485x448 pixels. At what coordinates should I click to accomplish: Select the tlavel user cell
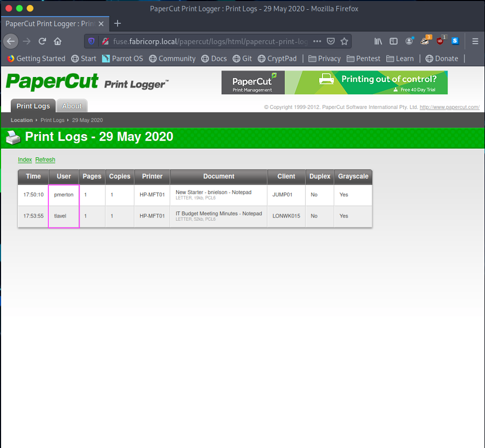click(64, 216)
